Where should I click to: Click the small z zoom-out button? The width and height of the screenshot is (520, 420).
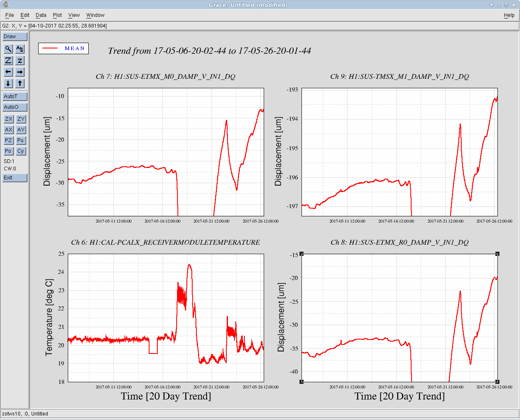(x=20, y=60)
